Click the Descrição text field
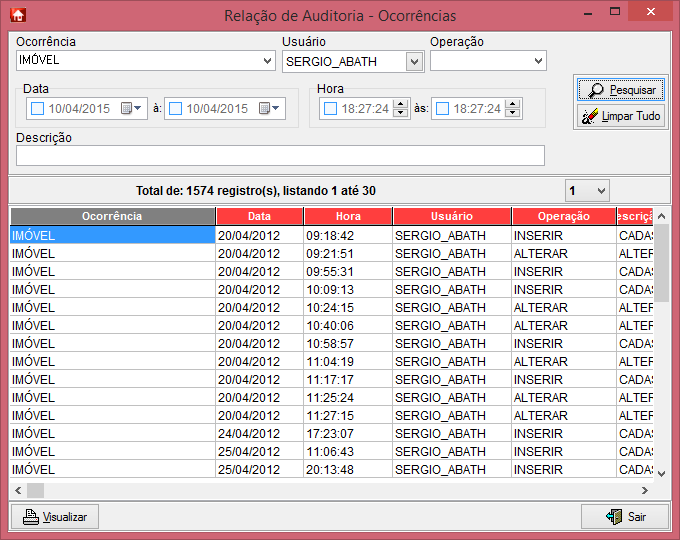The image size is (680, 540). [x=280, y=155]
